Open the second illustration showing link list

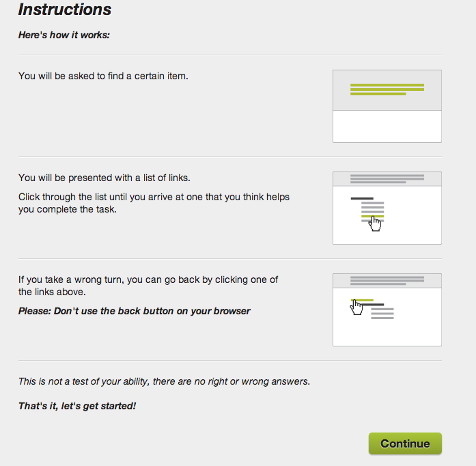pos(387,208)
